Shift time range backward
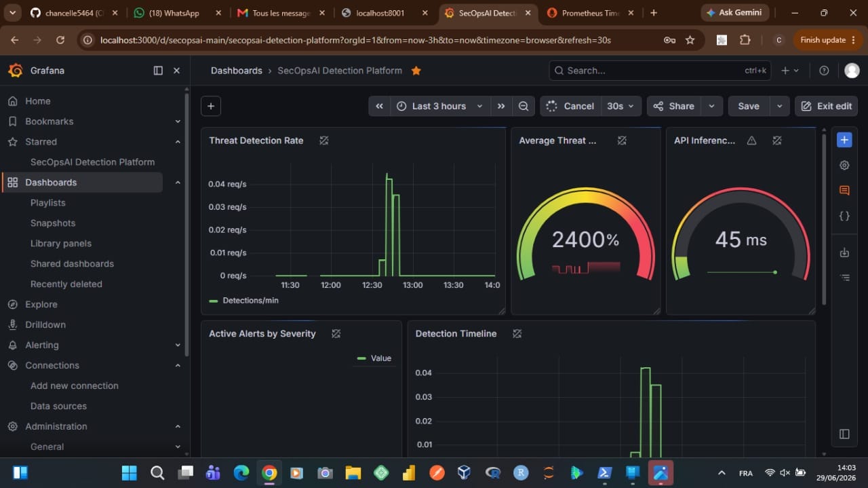Viewport: 868px width, 488px height. pos(380,106)
